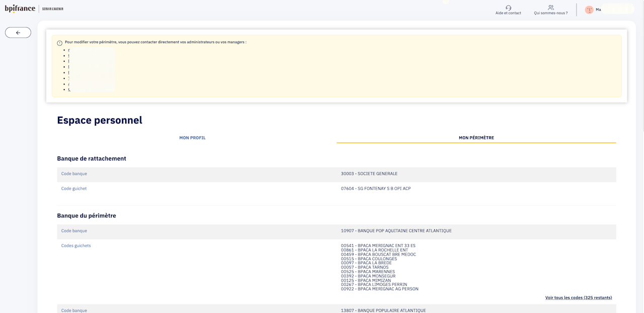Click the back arrow button
The width and height of the screenshot is (644, 313).
pyautogui.click(x=18, y=33)
